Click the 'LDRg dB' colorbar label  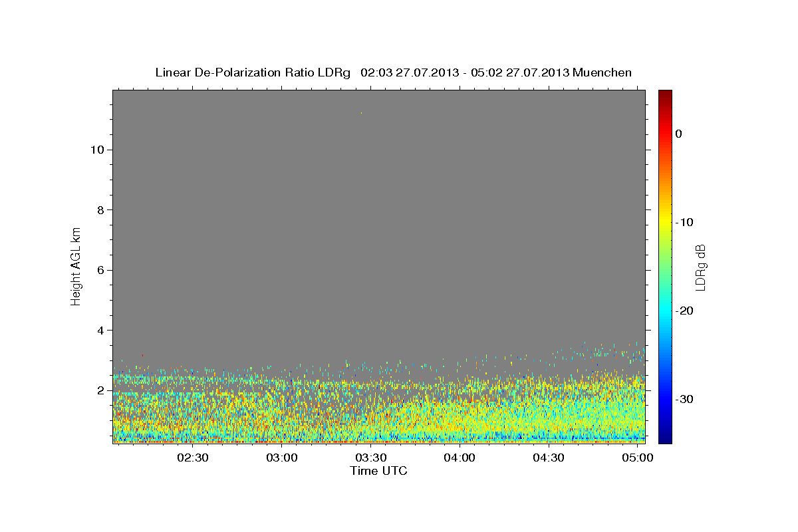[700, 267]
